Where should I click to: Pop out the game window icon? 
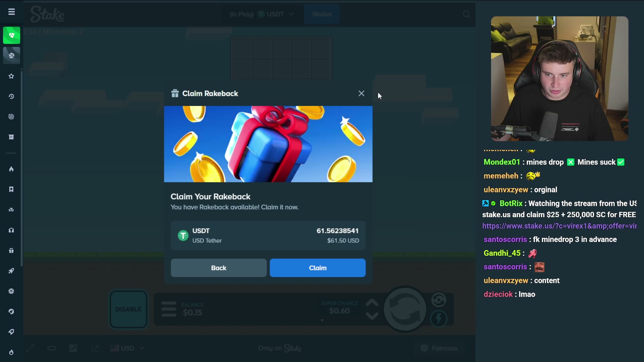95,348
